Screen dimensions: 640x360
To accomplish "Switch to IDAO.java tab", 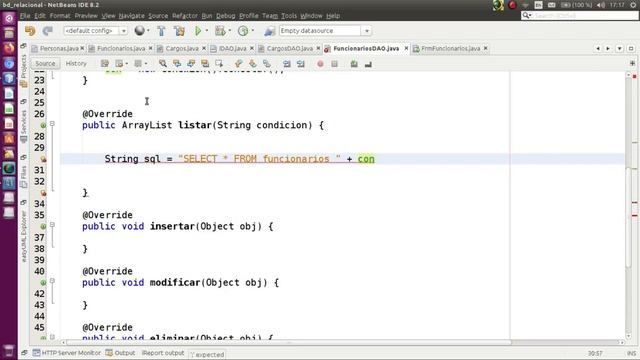I will (232, 49).
